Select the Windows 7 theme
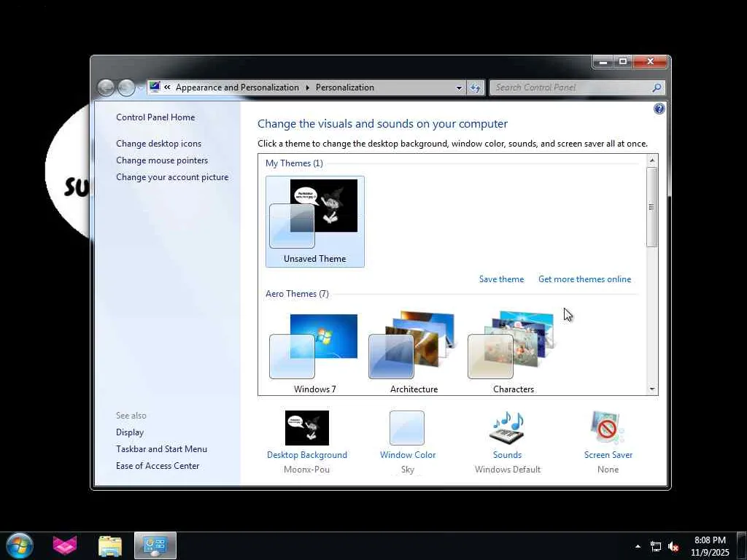This screenshot has height=560, width=747. coord(315,353)
